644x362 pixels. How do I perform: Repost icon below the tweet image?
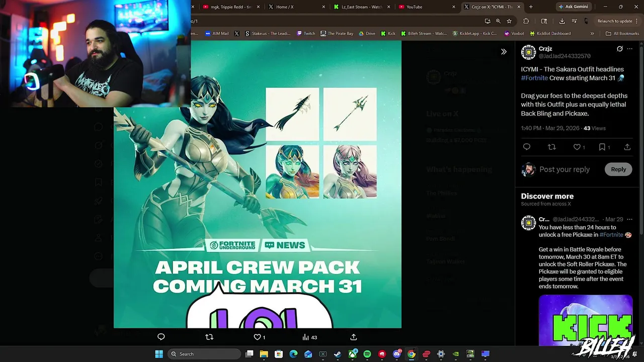tap(209, 337)
